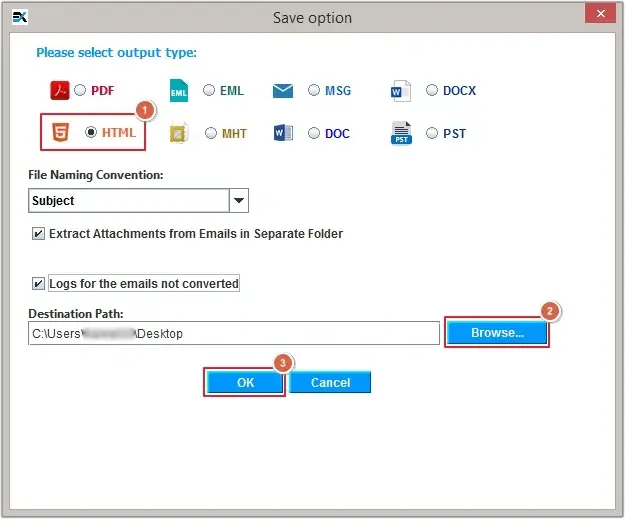
Task: Select the DOC output radio button
Action: [314, 133]
